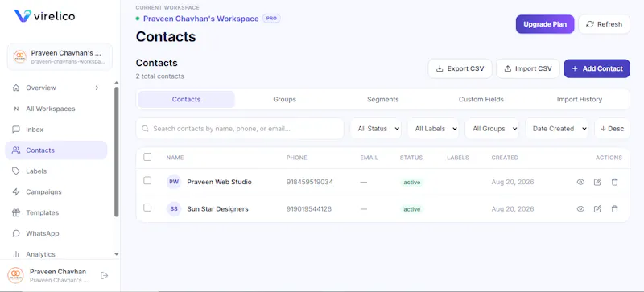Open the All Labels dropdown
The image size is (644, 292).
pos(433,129)
